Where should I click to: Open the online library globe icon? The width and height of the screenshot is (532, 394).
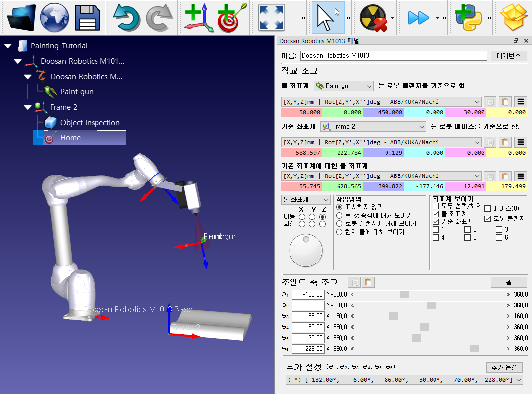click(54, 17)
